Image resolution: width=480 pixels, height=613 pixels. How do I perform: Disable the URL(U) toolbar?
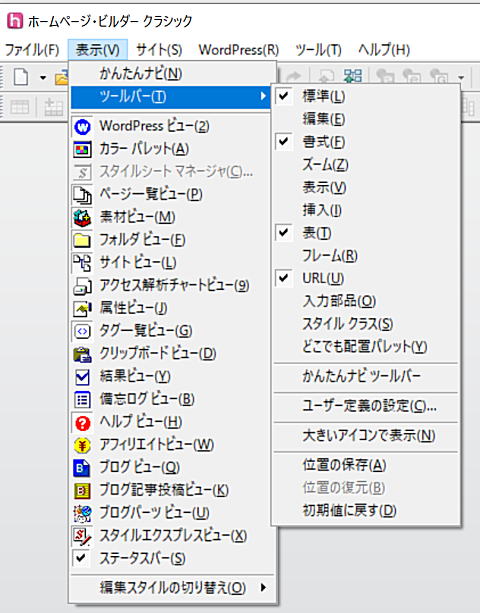(x=284, y=278)
